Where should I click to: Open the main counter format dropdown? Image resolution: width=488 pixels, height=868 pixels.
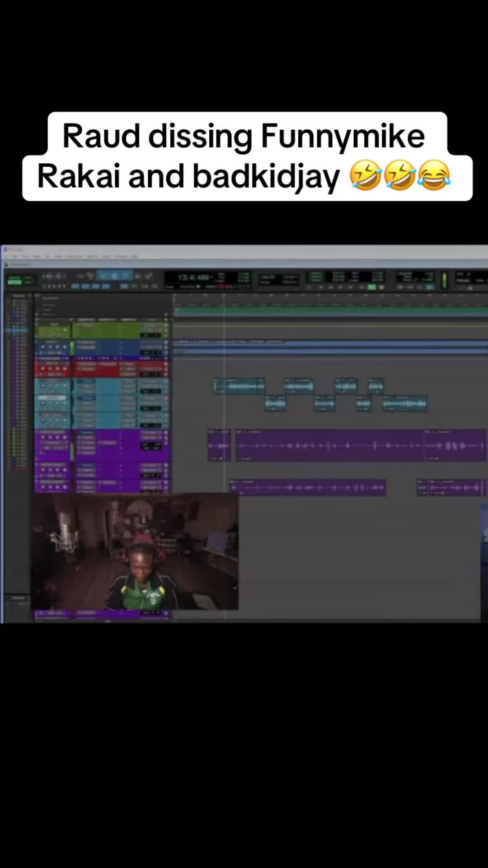click(211, 276)
